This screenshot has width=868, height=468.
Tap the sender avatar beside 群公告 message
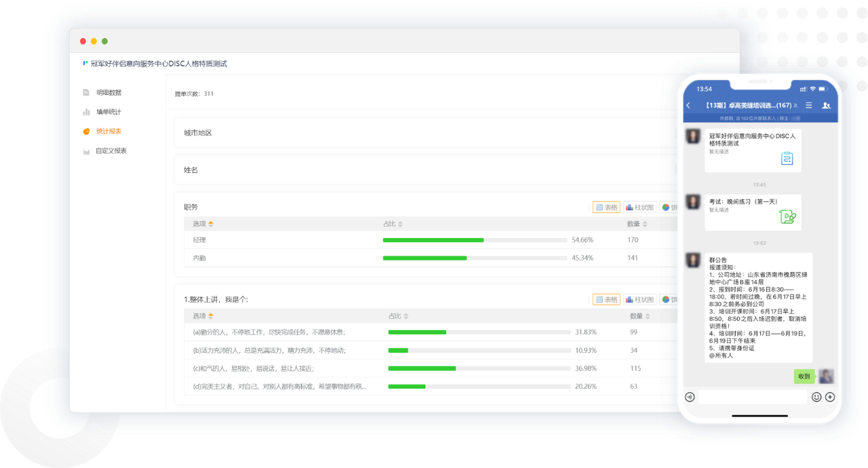coord(693,260)
